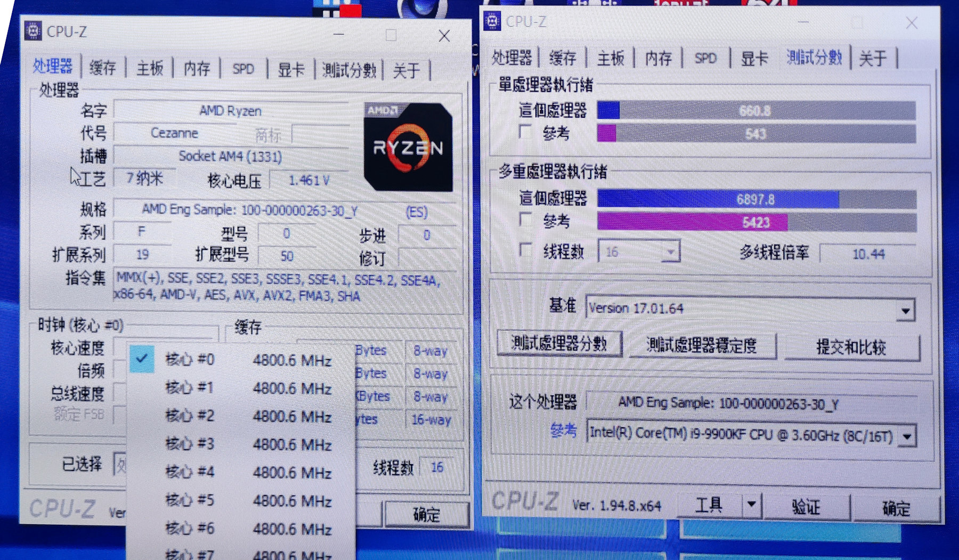The height and width of the screenshot is (560, 959).
Task: Open the 显卡 tab in left window
Action: pos(291,69)
